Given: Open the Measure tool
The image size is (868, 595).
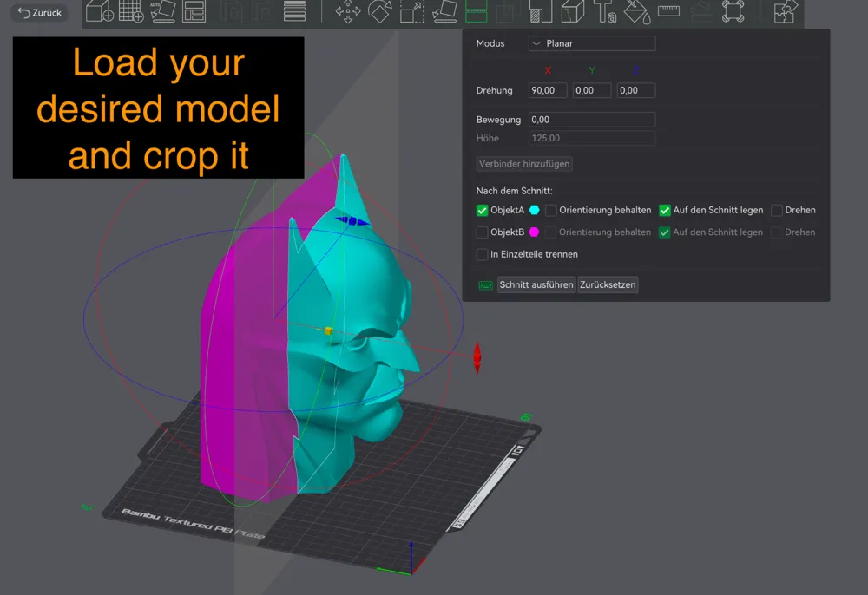Looking at the screenshot, I should click(x=667, y=12).
